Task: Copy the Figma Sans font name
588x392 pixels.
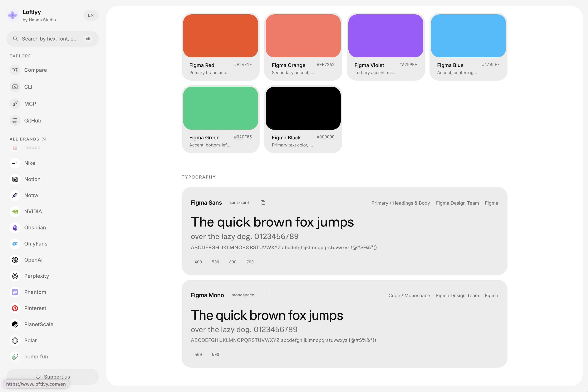Action: coord(263,203)
